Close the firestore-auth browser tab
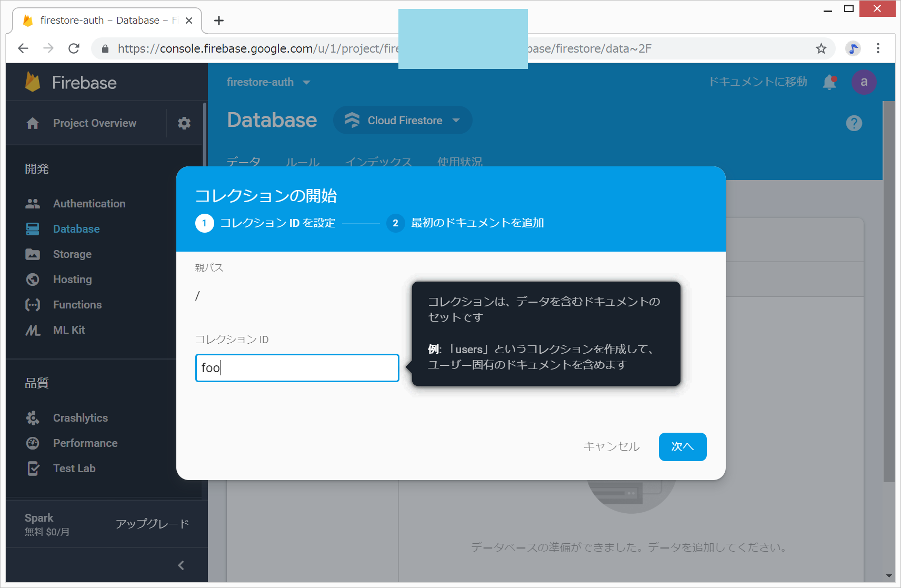901x588 pixels. point(189,21)
